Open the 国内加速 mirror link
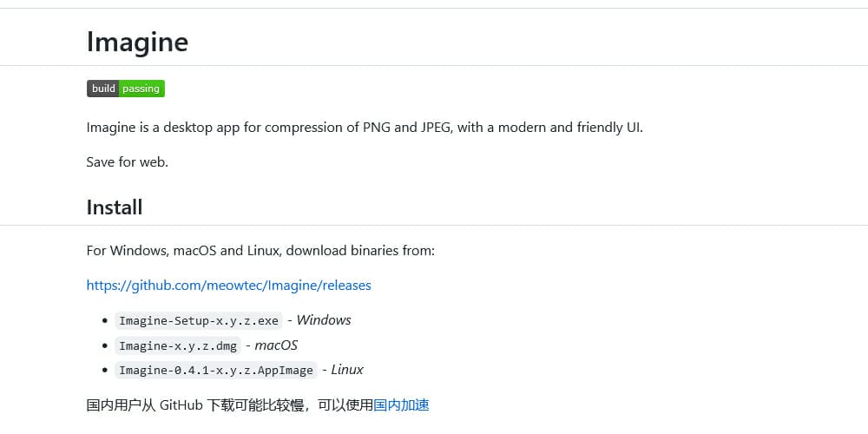 401,405
